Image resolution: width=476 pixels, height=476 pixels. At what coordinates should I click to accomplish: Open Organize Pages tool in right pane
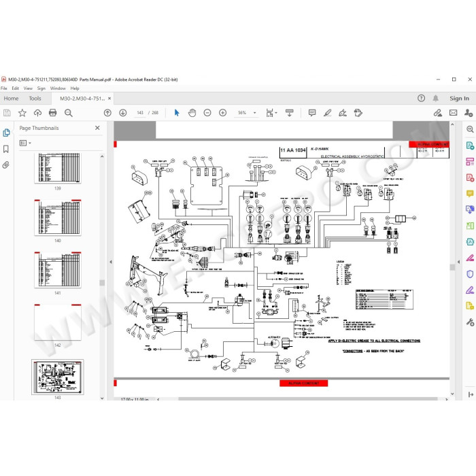[470, 162]
